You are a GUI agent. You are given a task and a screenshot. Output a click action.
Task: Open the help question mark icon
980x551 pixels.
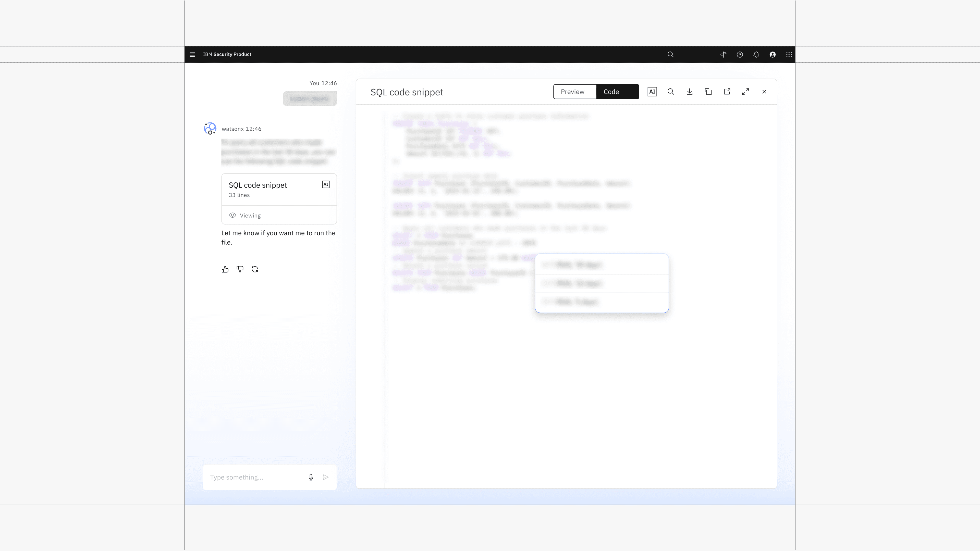click(740, 54)
